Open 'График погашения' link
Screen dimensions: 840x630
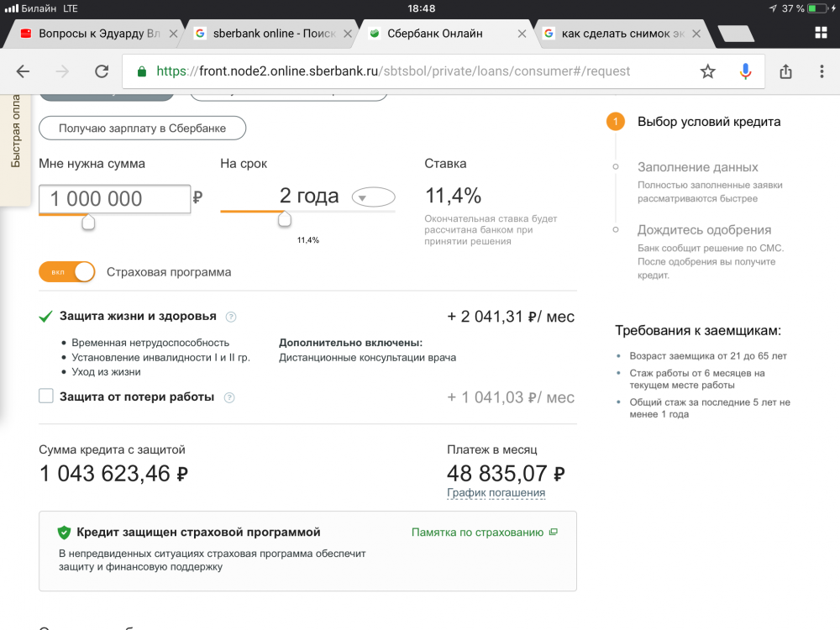tap(496, 493)
